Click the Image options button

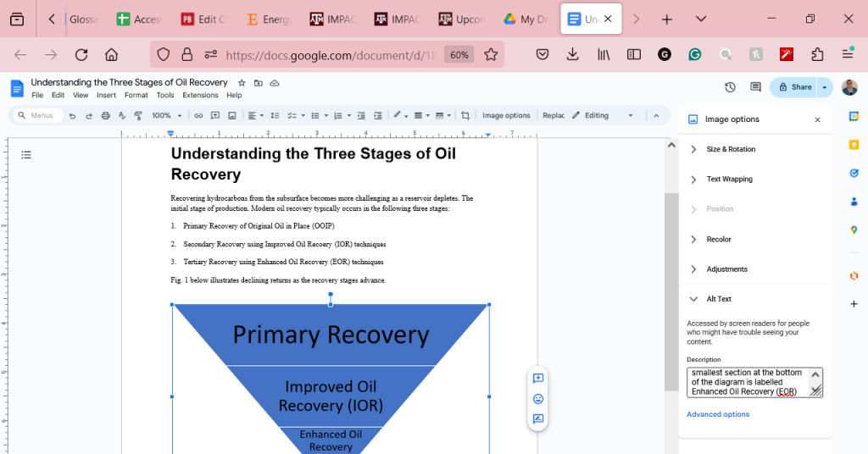(506, 115)
